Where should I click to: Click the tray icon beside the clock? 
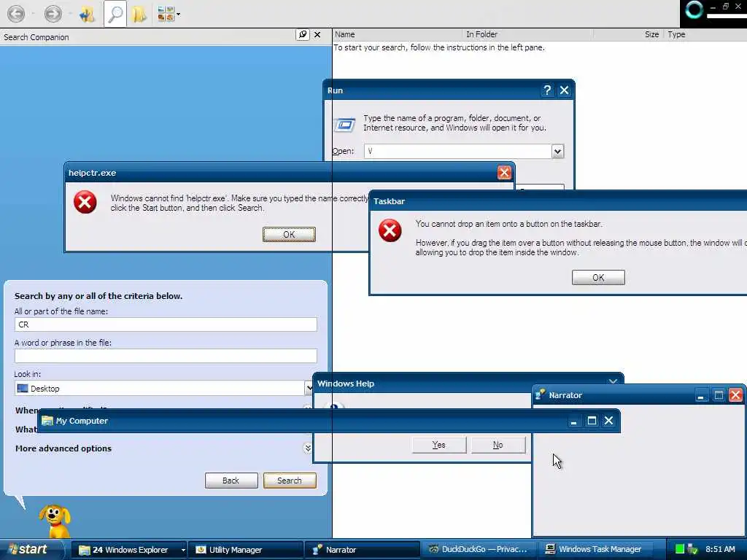(693, 550)
